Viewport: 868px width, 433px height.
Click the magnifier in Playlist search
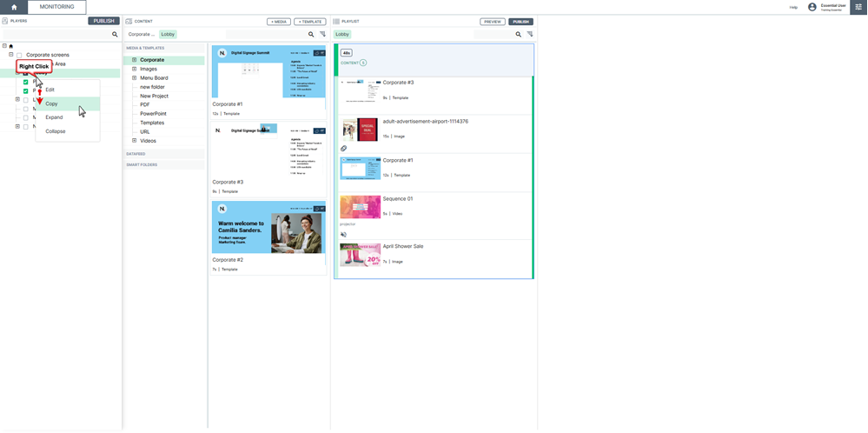(519, 34)
